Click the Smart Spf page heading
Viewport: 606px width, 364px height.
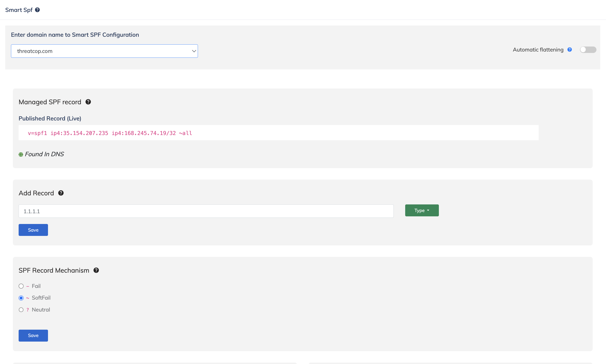click(x=19, y=10)
